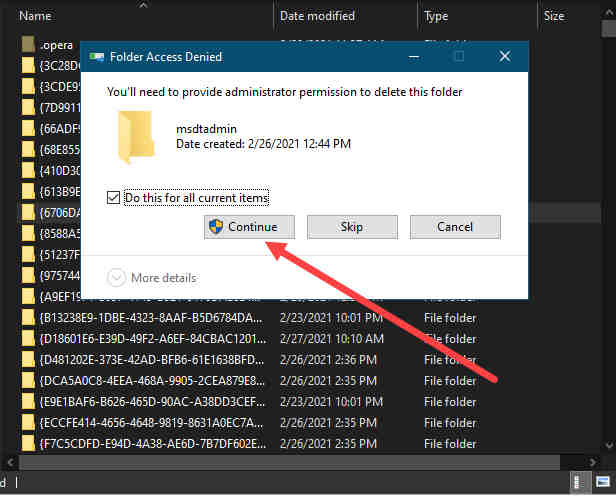Click the folder icon for {F7C5CDFD-E94D
The width and height of the screenshot is (616, 496).
click(x=28, y=444)
